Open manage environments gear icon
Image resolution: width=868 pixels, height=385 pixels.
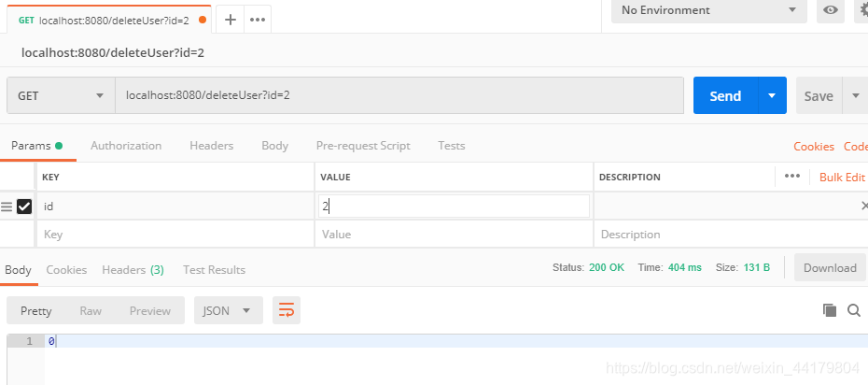862,10
